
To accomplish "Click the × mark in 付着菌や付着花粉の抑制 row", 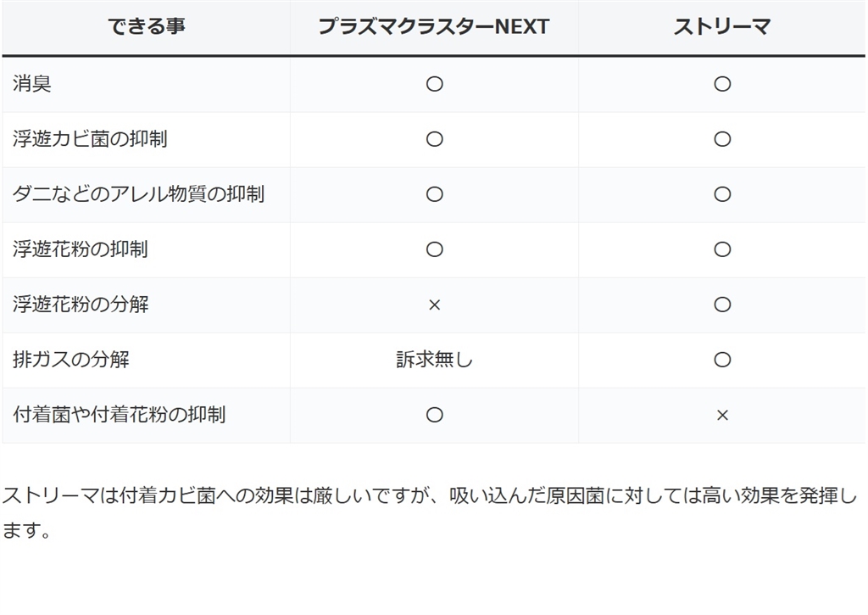I will tap(722, 415).
